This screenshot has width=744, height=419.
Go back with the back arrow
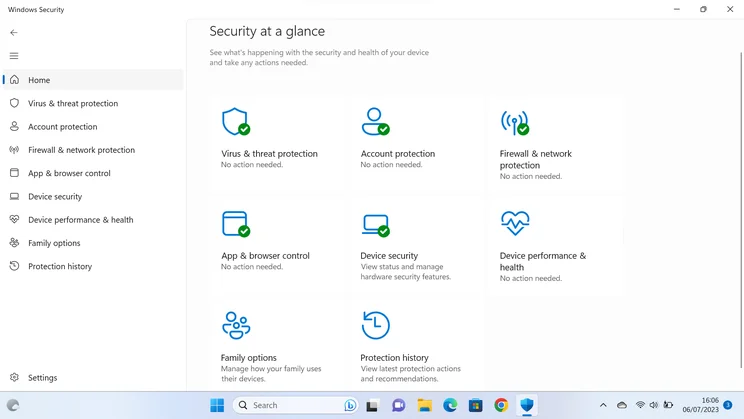tap(14, 33)
